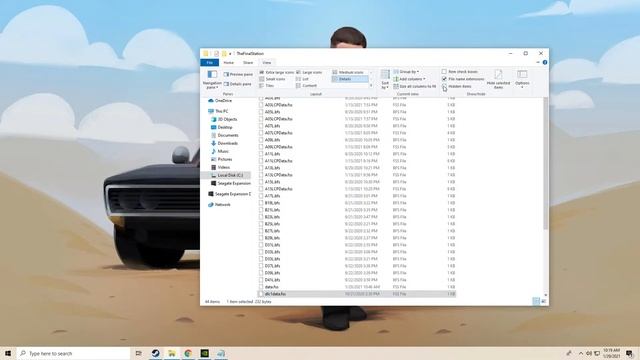640x360 pixels.
Task: Select the file A11LCPData.fss
Action: point(278,161)
